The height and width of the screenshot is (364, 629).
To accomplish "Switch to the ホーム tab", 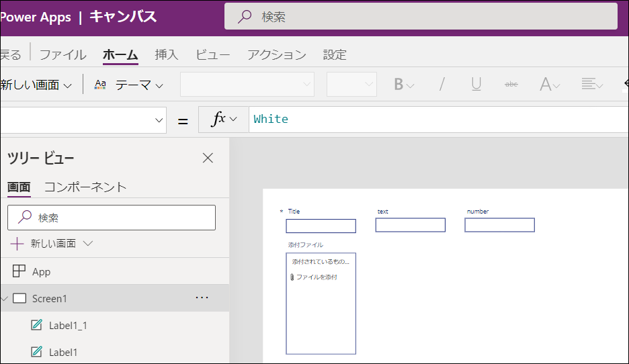I will [120, 54].
